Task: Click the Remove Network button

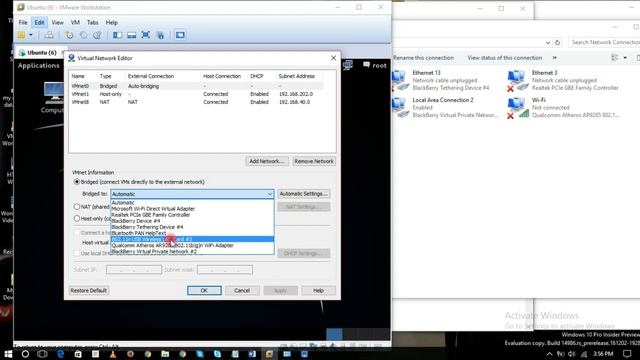Action: coord(313,161)
